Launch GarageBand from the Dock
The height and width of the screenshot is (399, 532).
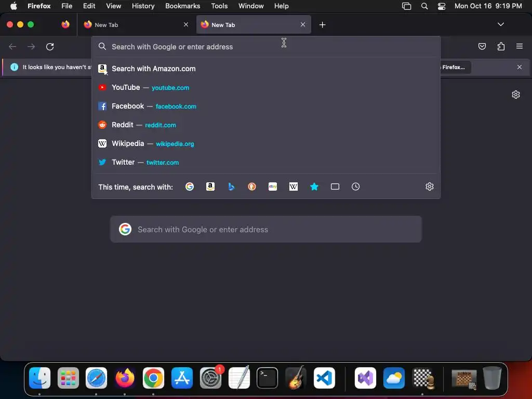296,378
